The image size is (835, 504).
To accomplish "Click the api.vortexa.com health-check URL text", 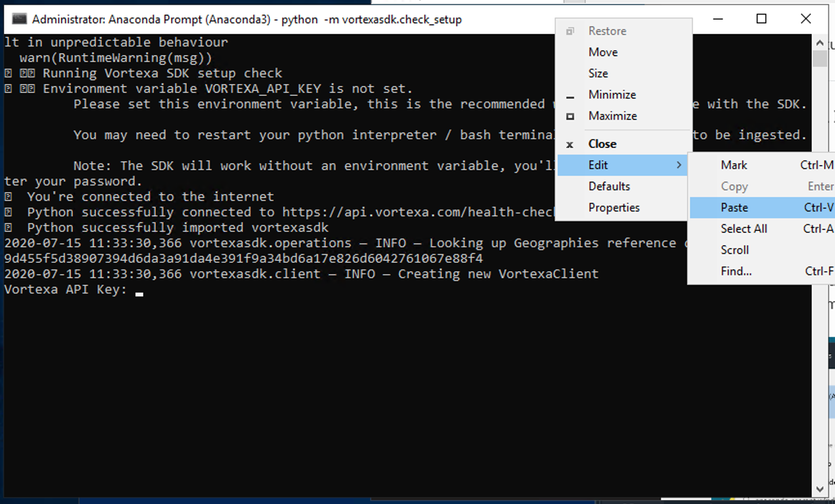I will tap(418, 212).
